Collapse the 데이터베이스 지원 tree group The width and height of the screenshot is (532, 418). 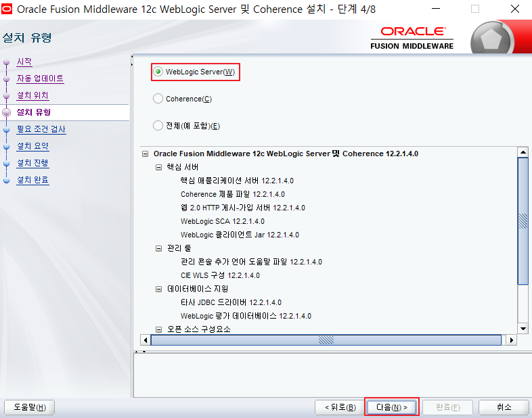click(x=158, y=289)
